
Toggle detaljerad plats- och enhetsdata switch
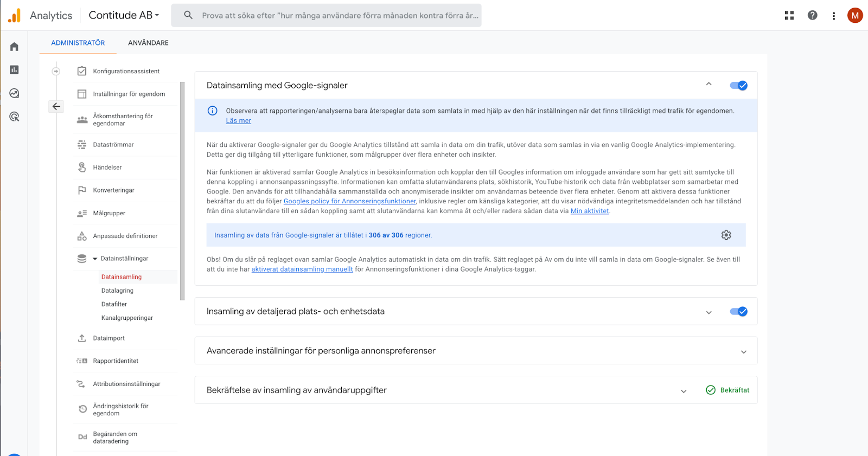[738, 311]
